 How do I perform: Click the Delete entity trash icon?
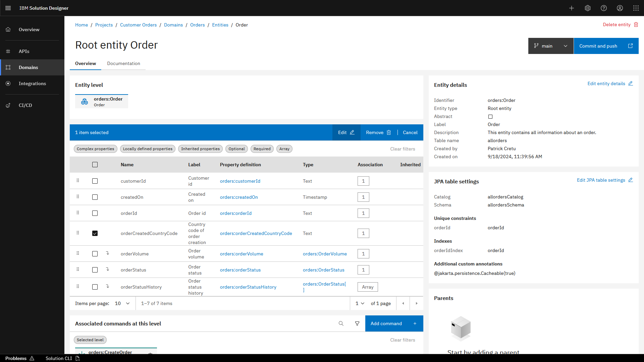(636, 24)
